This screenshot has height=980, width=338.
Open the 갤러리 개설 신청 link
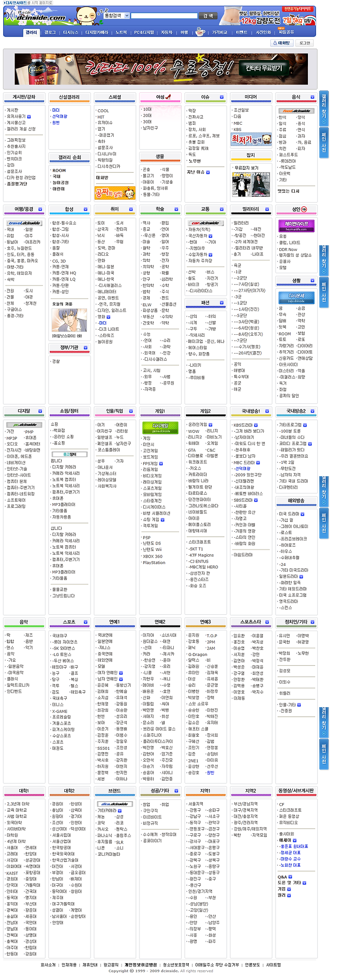(x=21, y=129)
